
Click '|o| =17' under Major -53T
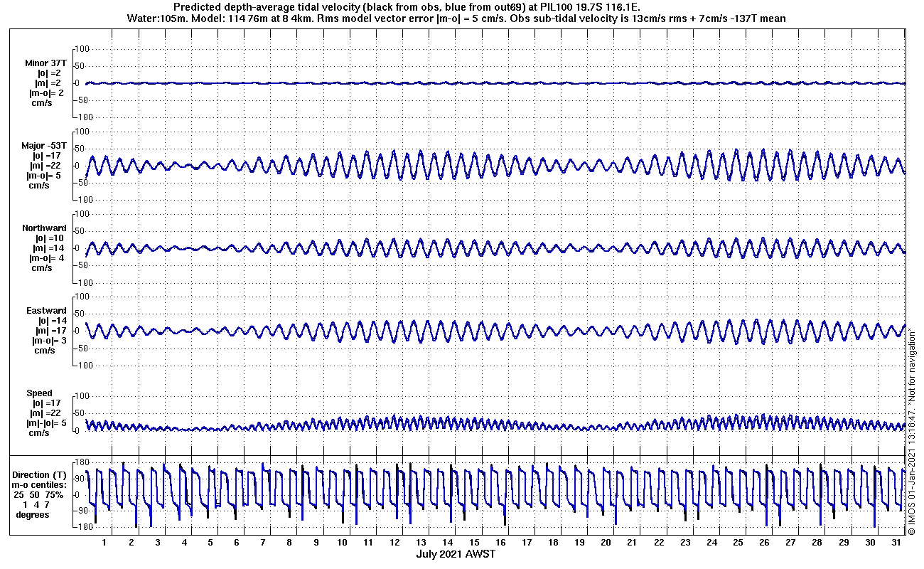(47, 156)
